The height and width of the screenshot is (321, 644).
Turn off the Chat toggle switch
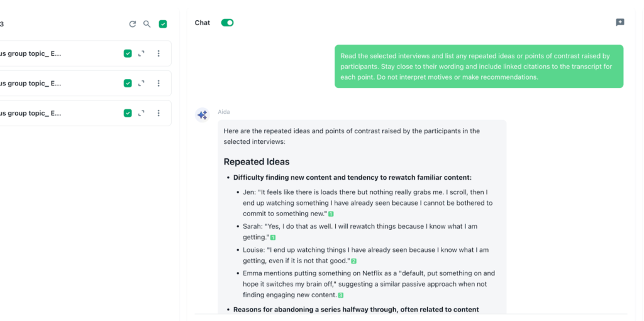point(227,23)
